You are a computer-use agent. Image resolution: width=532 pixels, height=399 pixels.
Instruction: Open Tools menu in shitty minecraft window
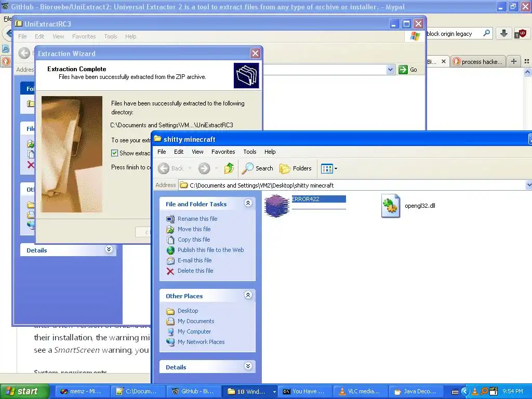(x=250, y=152)
